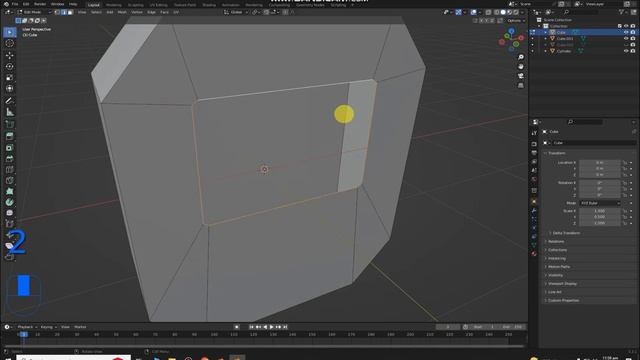Click the Blender logo menu icon
640x360 pixels.
tap(6, 4)
